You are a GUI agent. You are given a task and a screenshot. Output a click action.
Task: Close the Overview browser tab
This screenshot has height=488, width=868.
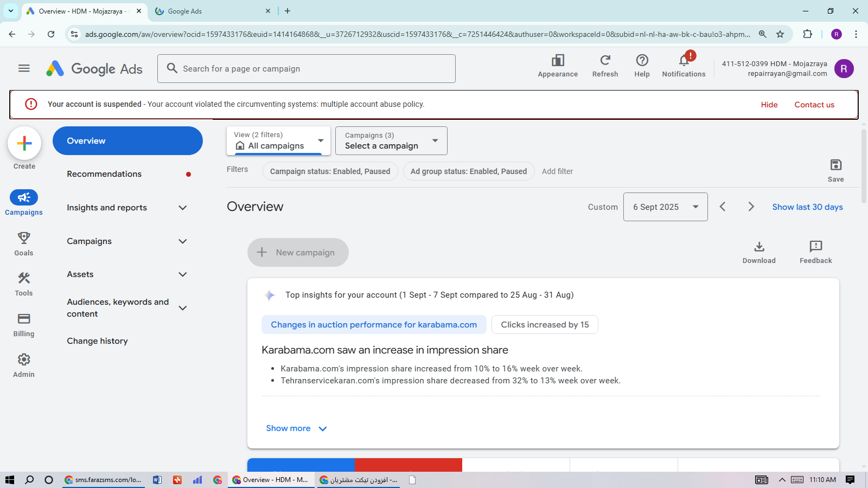(139, 11)
